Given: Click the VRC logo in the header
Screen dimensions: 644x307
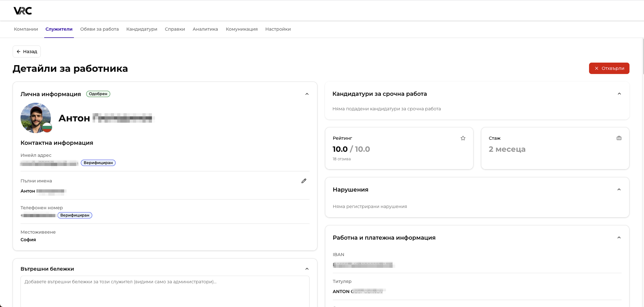Looking at the screenshot, I should coord(22,10).
